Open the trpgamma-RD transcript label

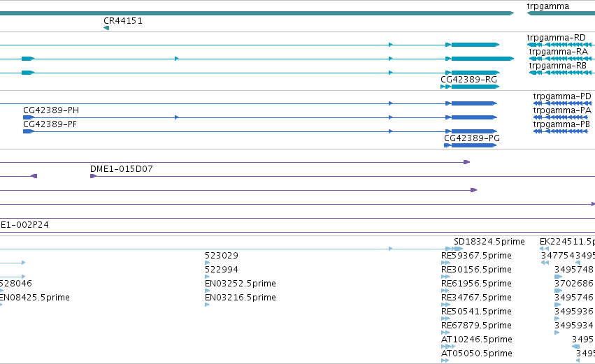556,38
